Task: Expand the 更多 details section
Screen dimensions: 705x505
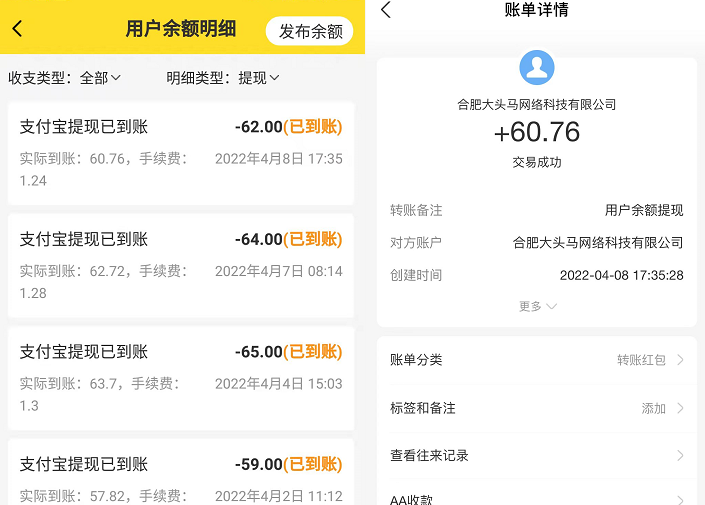Action: [538, 306]
